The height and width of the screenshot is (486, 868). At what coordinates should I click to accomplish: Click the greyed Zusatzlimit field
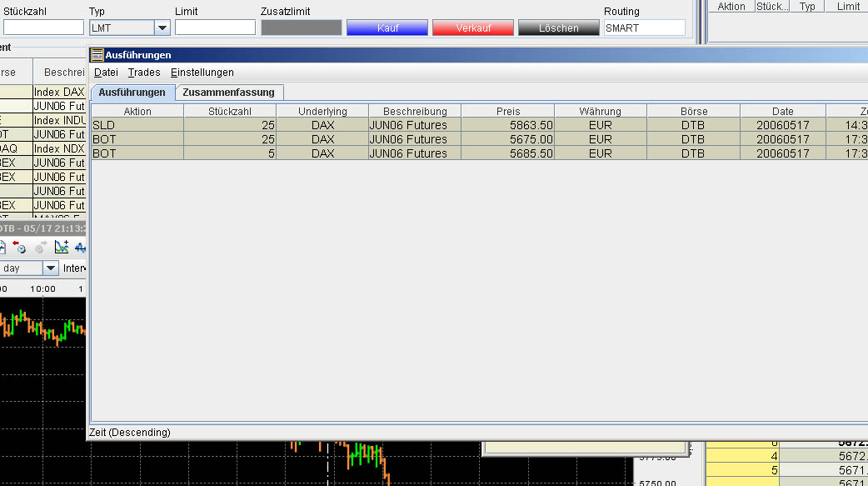[302, 28]
